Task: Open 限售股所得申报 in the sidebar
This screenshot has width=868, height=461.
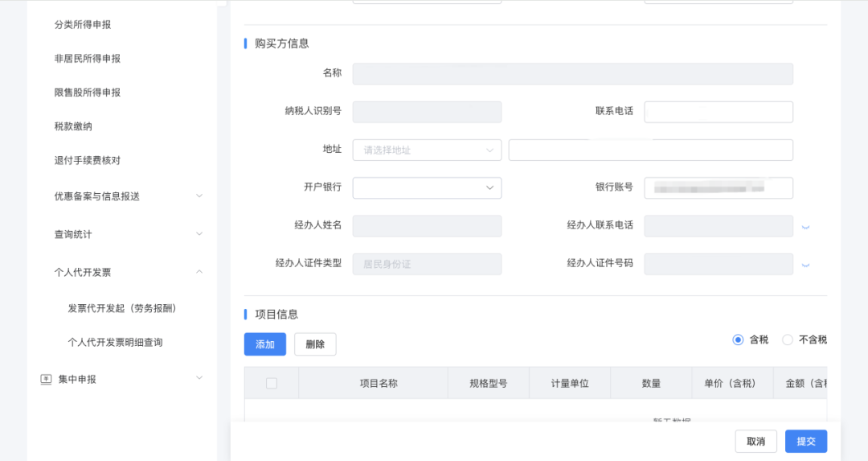Action: 87,93
